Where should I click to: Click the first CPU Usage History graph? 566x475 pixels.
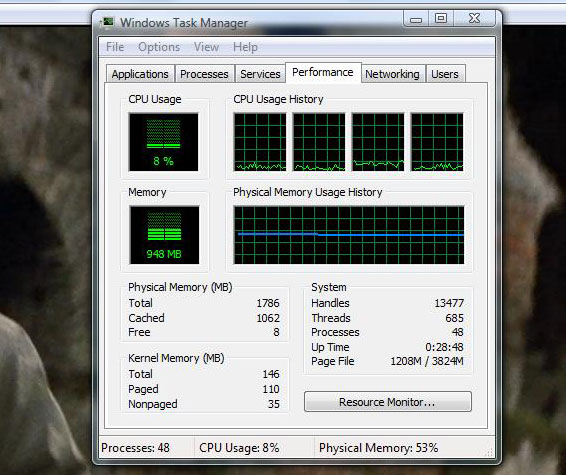[x=260, y=142]
